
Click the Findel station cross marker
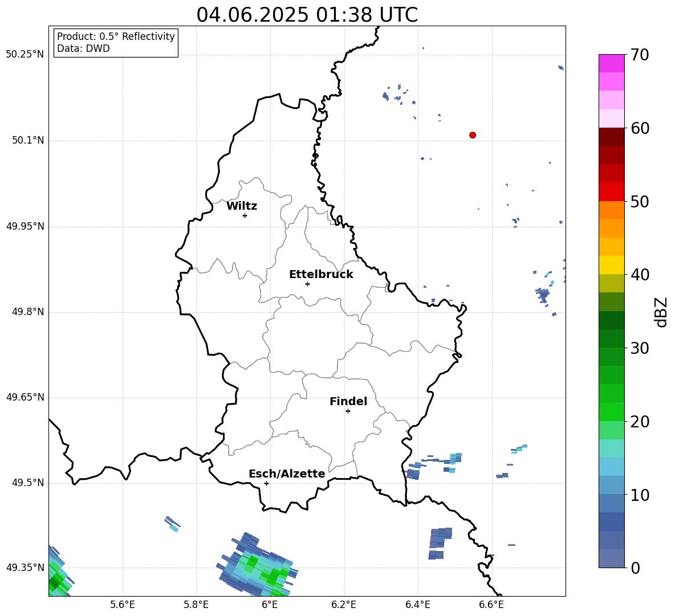pos(348,411)
